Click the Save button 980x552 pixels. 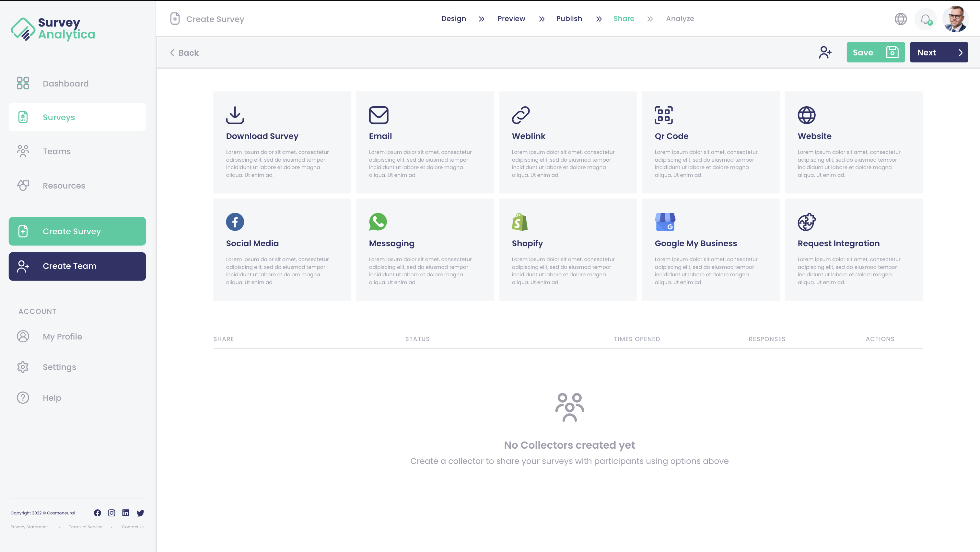click(x=875, y=52)
